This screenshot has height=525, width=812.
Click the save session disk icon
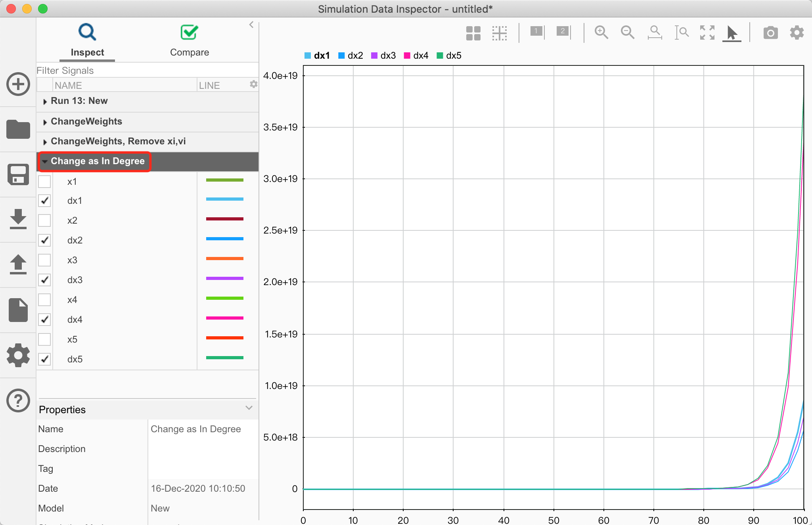18,174
